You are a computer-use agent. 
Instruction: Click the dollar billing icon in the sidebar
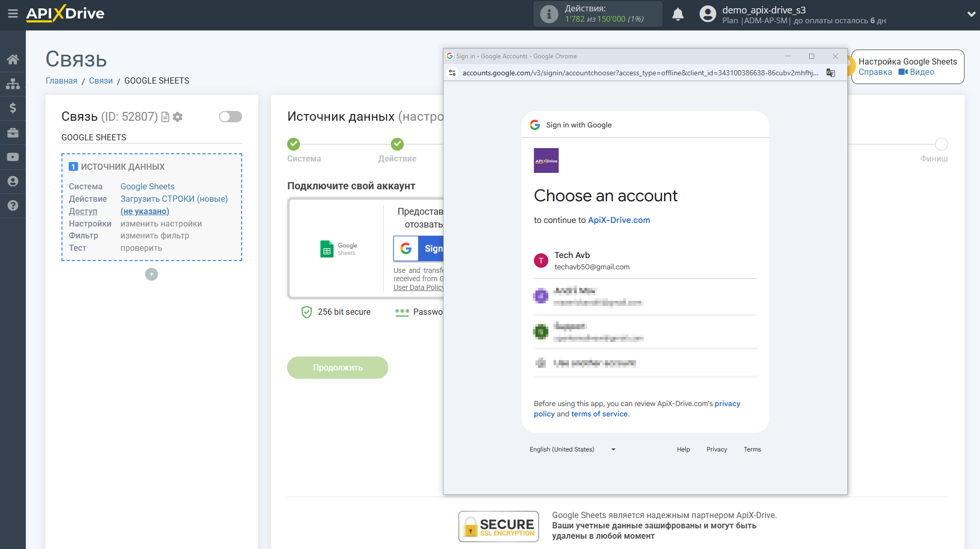12,108
